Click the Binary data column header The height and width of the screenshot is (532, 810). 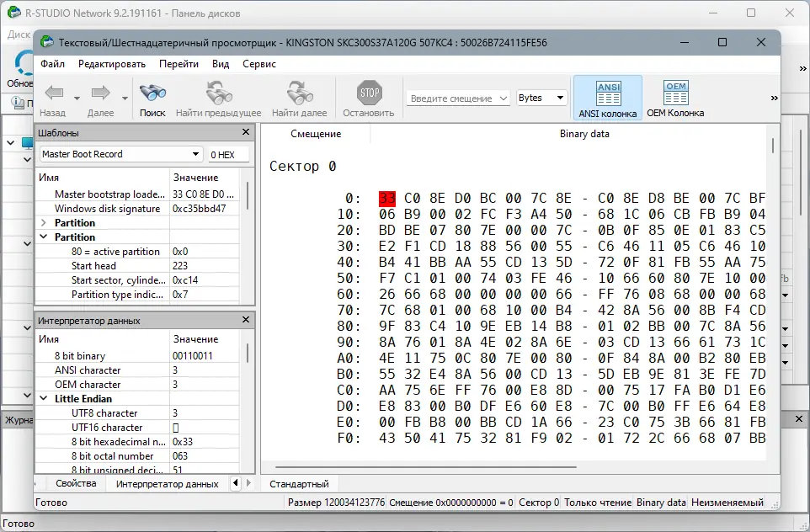[x=584, y=134]
